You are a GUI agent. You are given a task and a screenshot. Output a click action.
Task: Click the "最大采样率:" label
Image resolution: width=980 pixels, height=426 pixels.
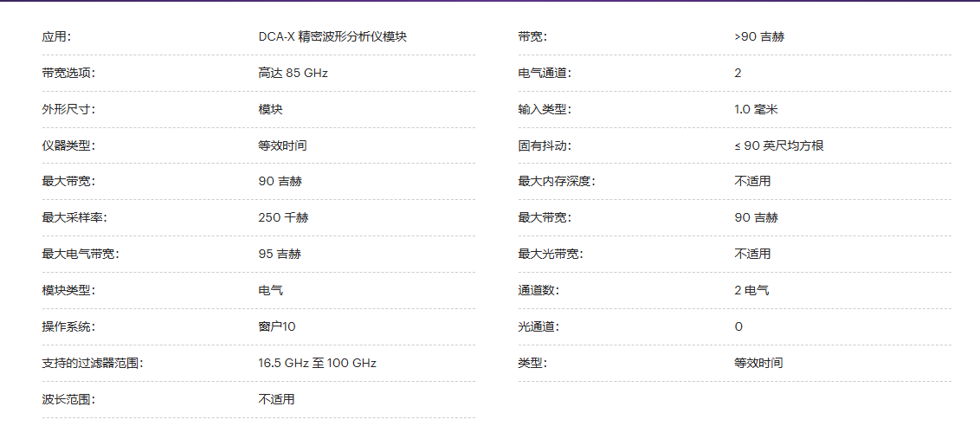tap(74, 218)
